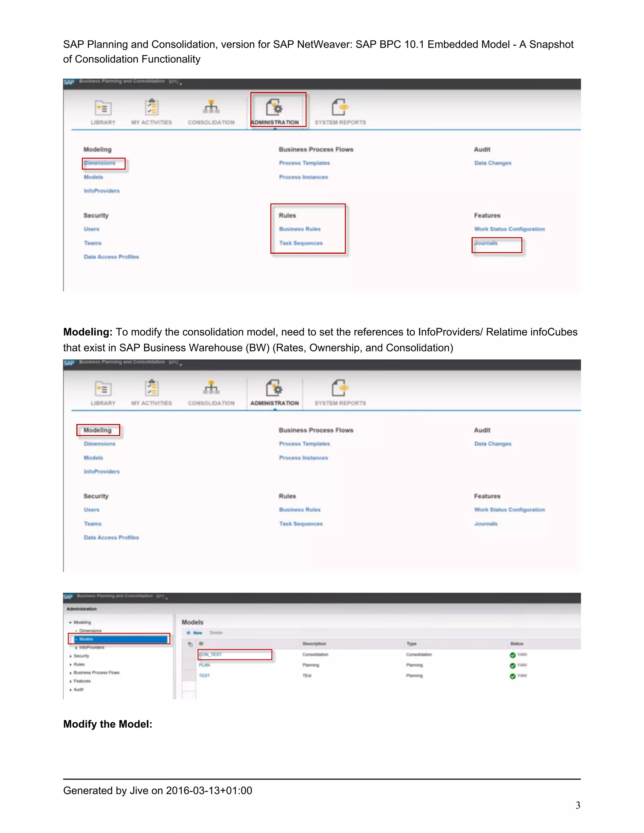Open the Library icon in top screenshot

click(103, 108)
